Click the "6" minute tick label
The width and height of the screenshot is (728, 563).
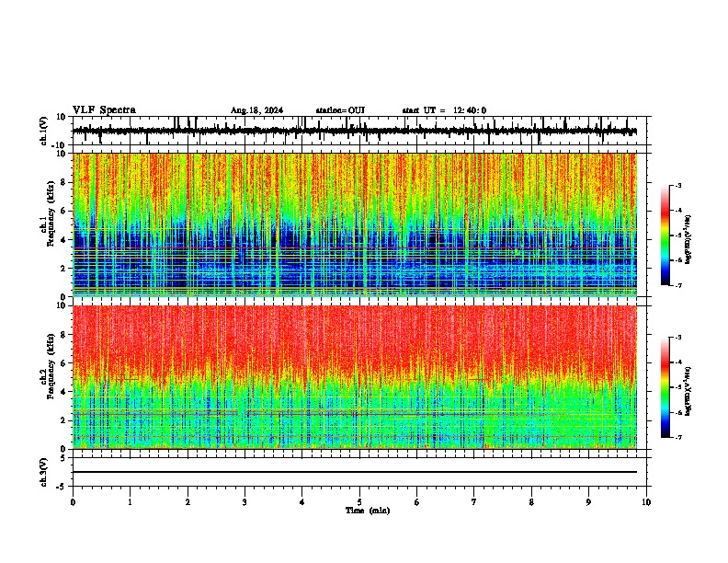[417, 502]
